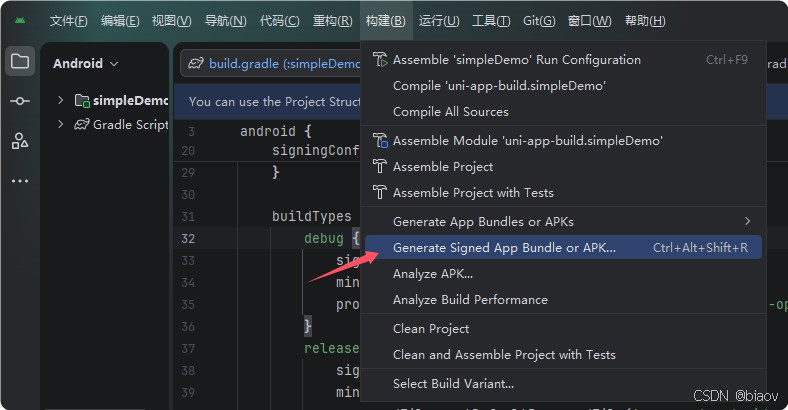The width and height of the screenshot is (788, 410).
Task: Show more tool windows ellipsis
Action: pos(20,181)
